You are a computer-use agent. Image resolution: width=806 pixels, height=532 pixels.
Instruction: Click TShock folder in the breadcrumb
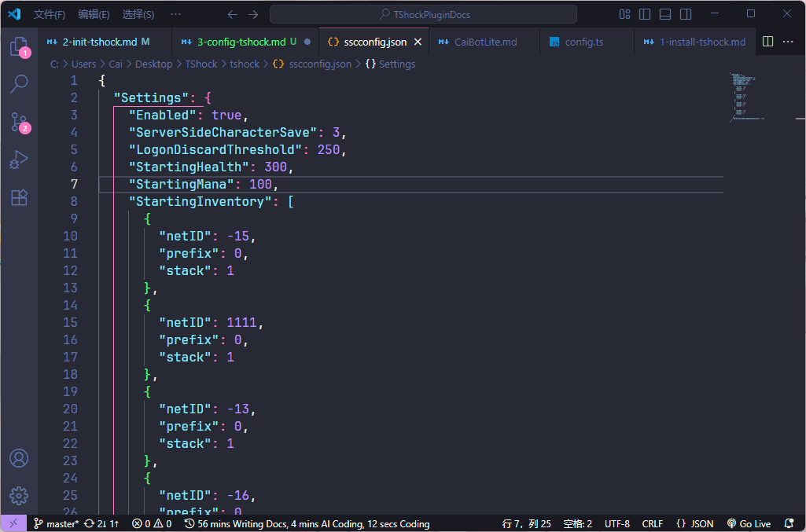pos(201,64)
